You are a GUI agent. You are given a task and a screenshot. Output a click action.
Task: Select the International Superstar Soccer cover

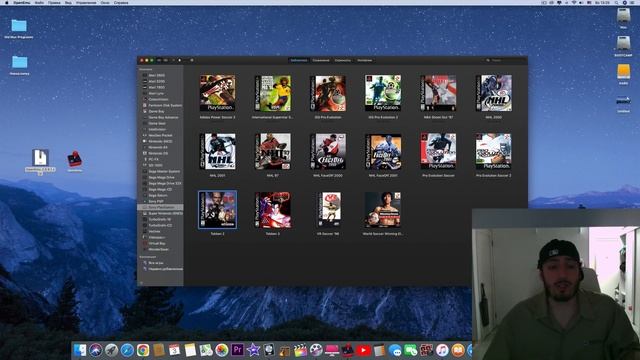[273, 93]
